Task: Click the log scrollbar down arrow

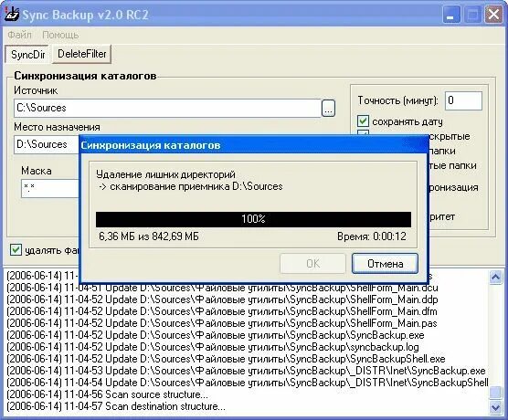Action: click(x=495, y=407)
